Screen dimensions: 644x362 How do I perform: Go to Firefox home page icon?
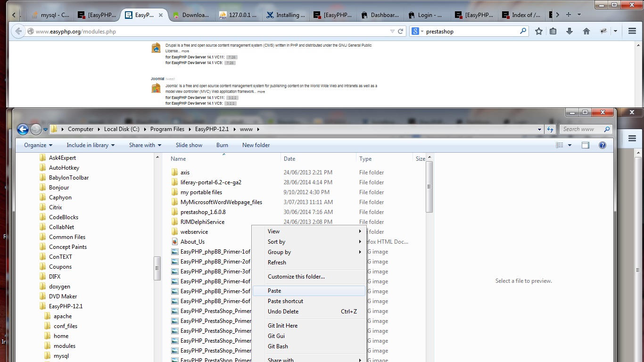coord(586,32)
